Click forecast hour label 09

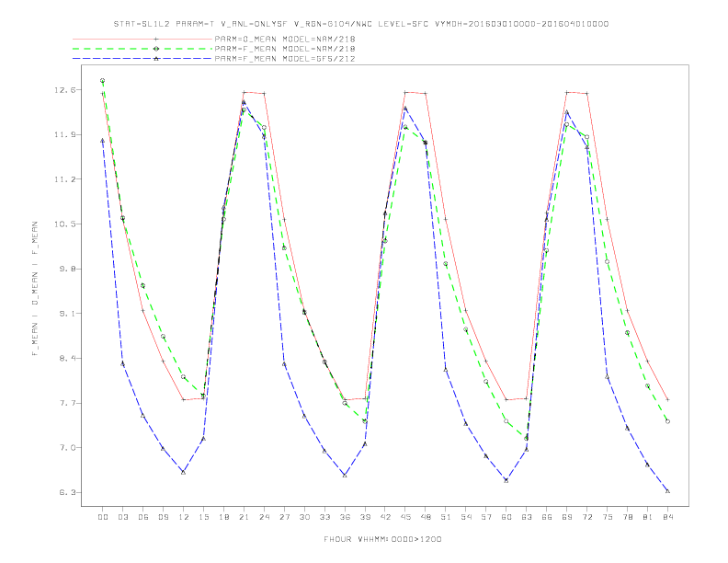[x=163, y=517]
